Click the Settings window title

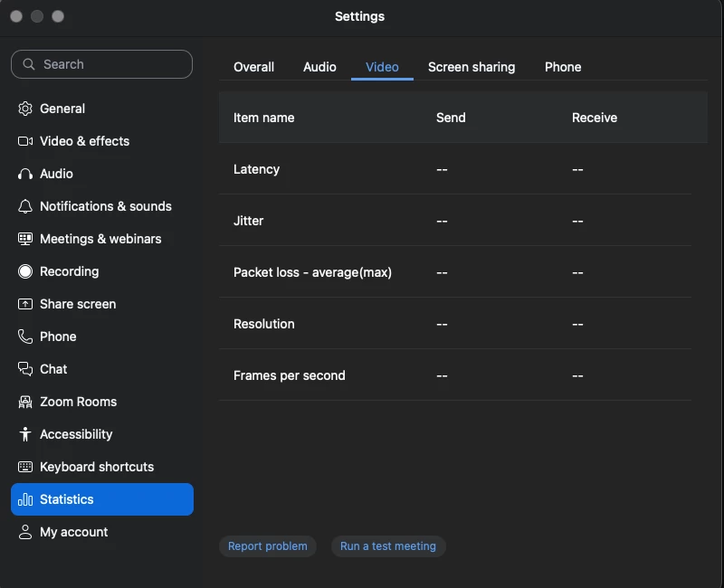tap(359, 16)
